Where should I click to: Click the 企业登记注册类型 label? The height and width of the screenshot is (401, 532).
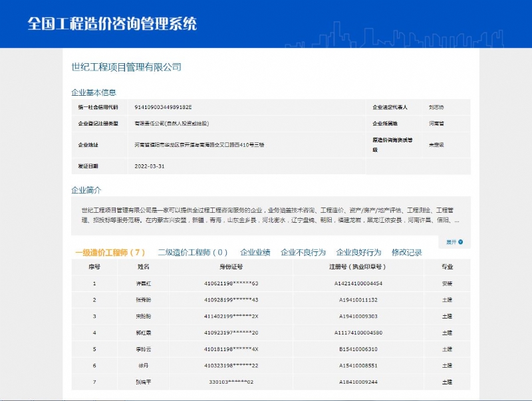pyautogui.click(x=98, y=124)
